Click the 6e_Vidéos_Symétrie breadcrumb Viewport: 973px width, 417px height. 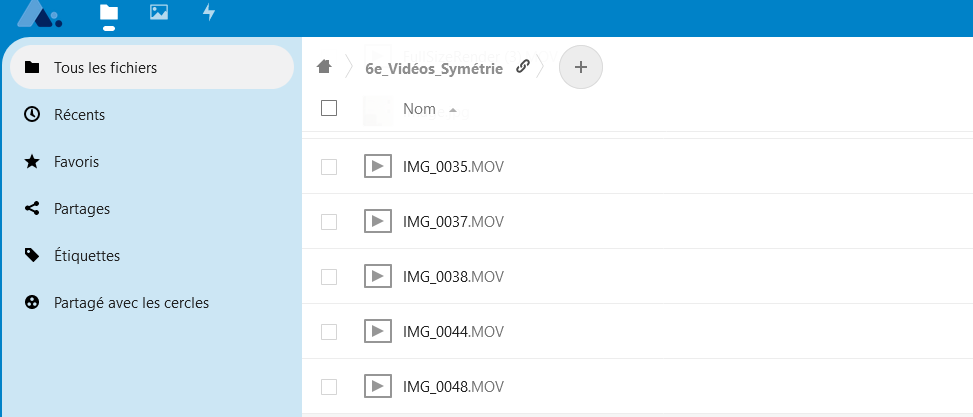tap(434, 67)
